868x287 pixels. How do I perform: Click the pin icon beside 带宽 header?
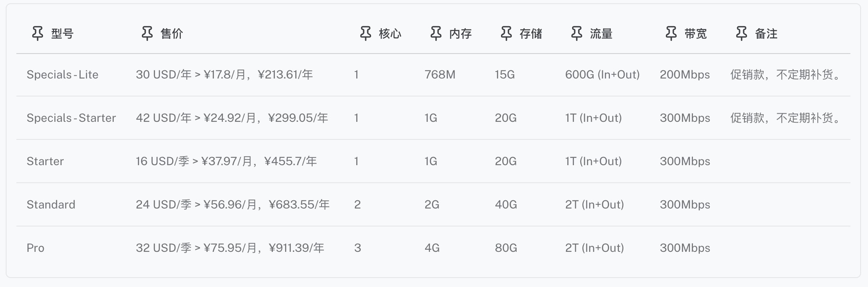click(x=671, y=34)
